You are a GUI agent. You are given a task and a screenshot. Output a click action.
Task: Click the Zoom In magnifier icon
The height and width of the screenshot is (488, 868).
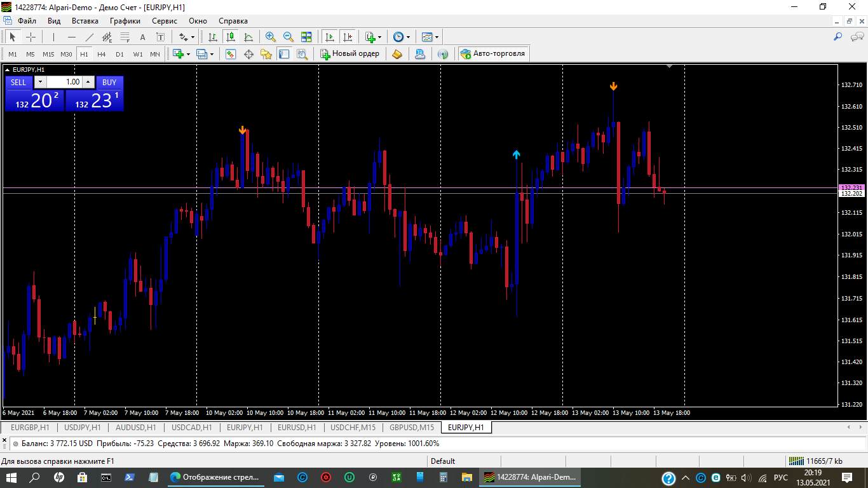tap(271, 37)
